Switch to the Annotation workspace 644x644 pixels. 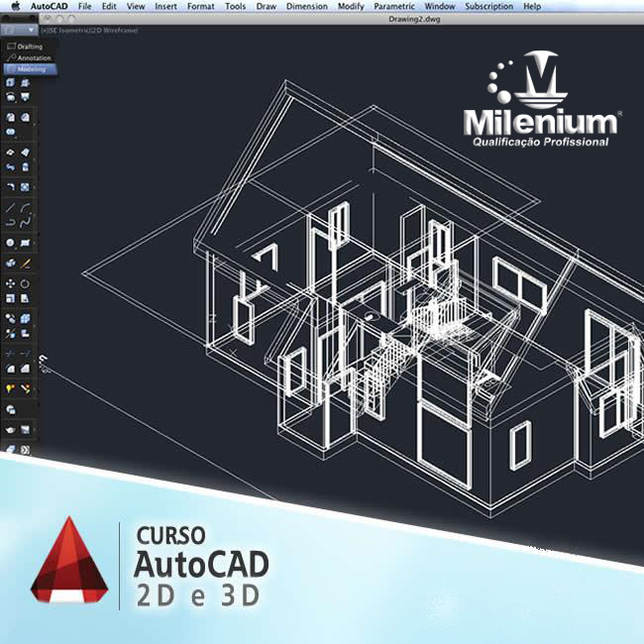(x=33, y=57)
